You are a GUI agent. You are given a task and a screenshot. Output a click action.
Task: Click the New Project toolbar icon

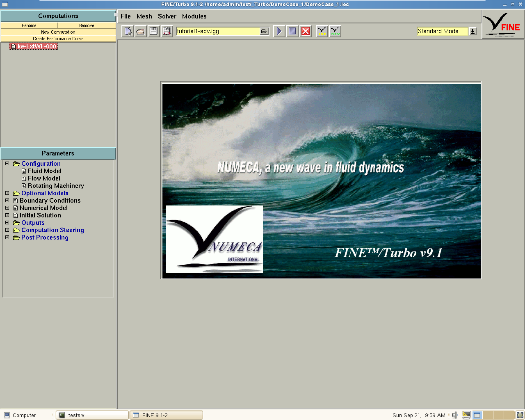coord(128,31)
